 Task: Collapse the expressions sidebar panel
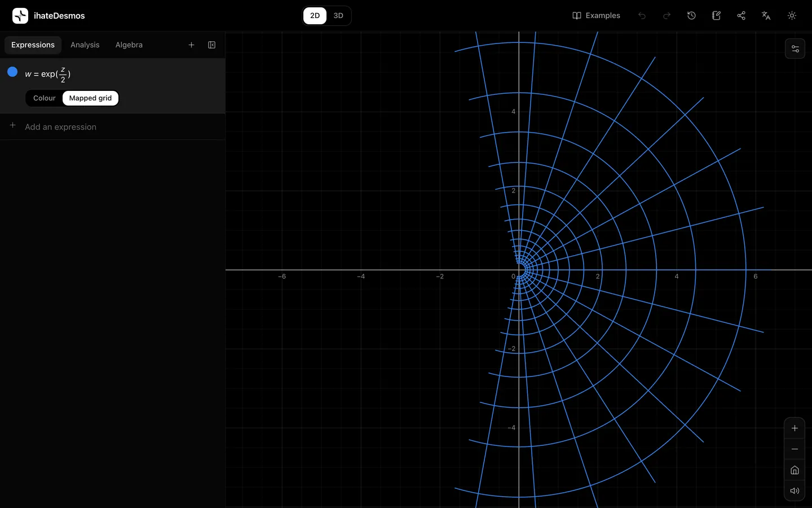point(211,45)
